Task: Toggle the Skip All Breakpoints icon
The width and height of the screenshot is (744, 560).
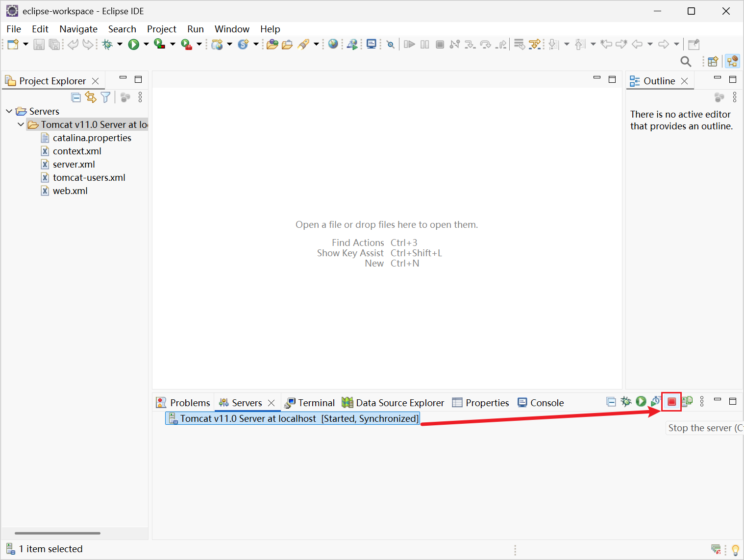Action: tap(391, 45)
